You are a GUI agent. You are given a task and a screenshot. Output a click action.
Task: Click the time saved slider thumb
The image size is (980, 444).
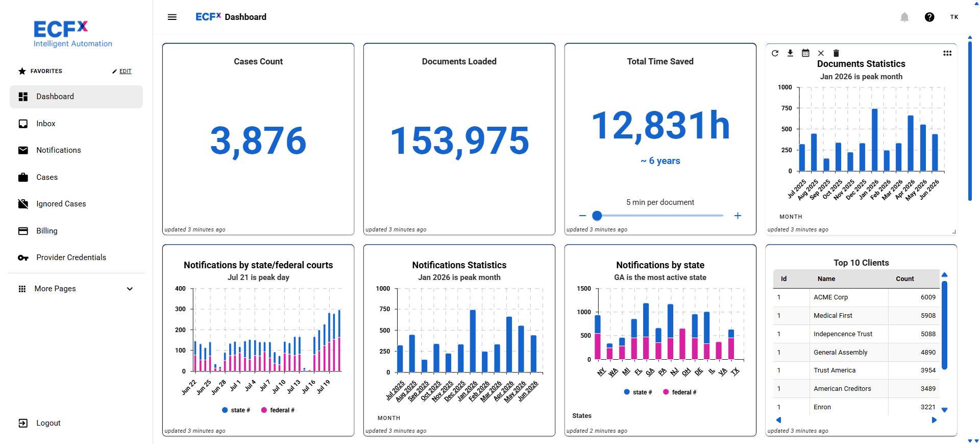pos(597,216)
